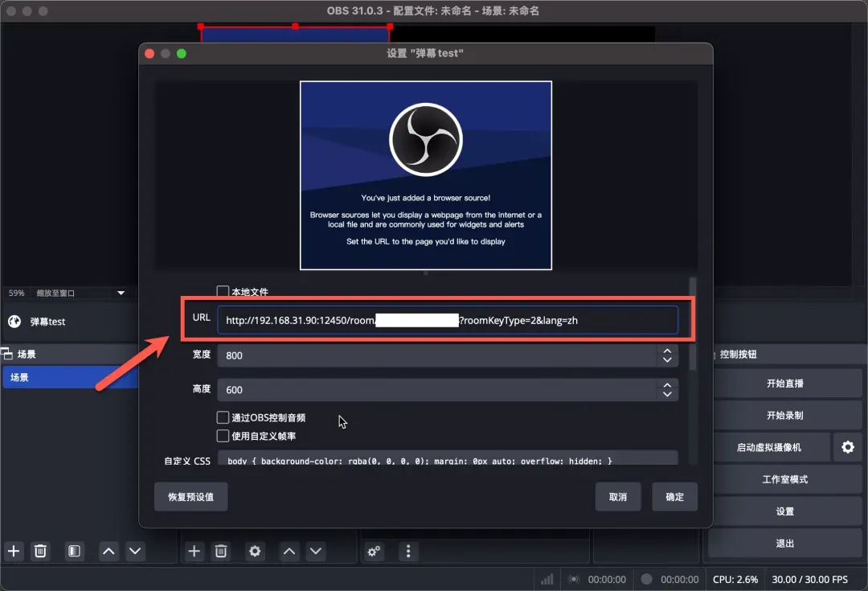
Task: Confirm settings with 确定
Action: tap(674, 497)
